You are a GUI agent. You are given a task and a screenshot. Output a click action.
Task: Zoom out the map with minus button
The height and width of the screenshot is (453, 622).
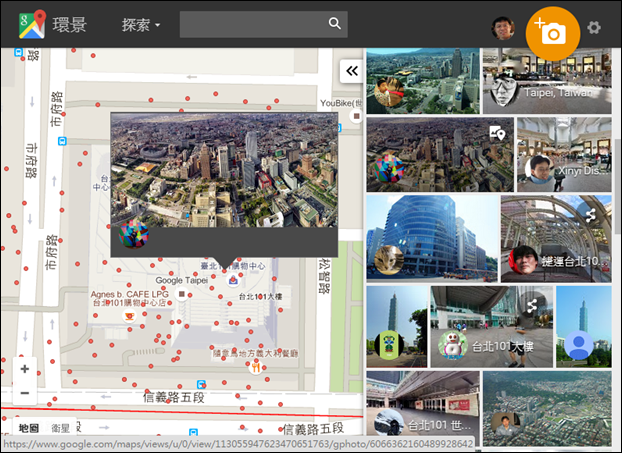click(x=25, y=393)
